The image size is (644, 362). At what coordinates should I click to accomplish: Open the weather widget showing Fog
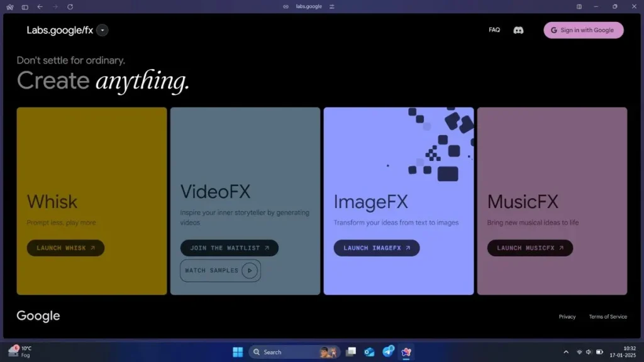19,352
